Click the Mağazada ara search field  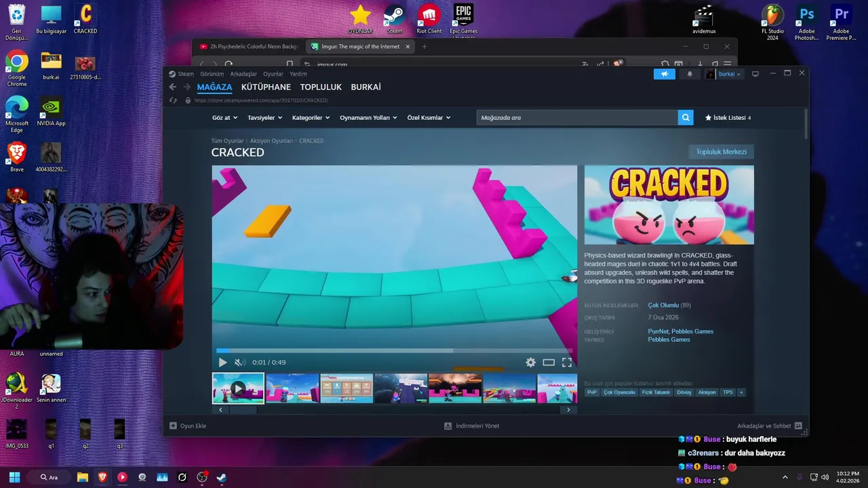click(577, 118)
